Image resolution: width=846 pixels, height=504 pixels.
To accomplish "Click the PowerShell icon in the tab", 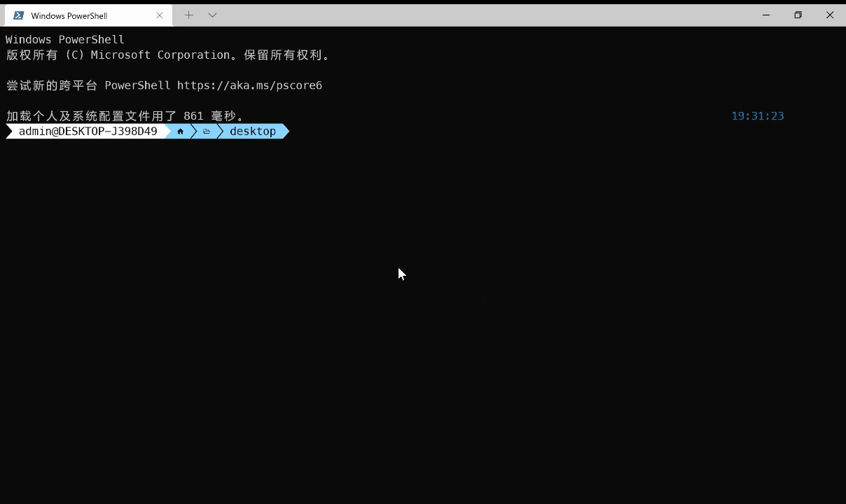I will click(x=18, y=15).
